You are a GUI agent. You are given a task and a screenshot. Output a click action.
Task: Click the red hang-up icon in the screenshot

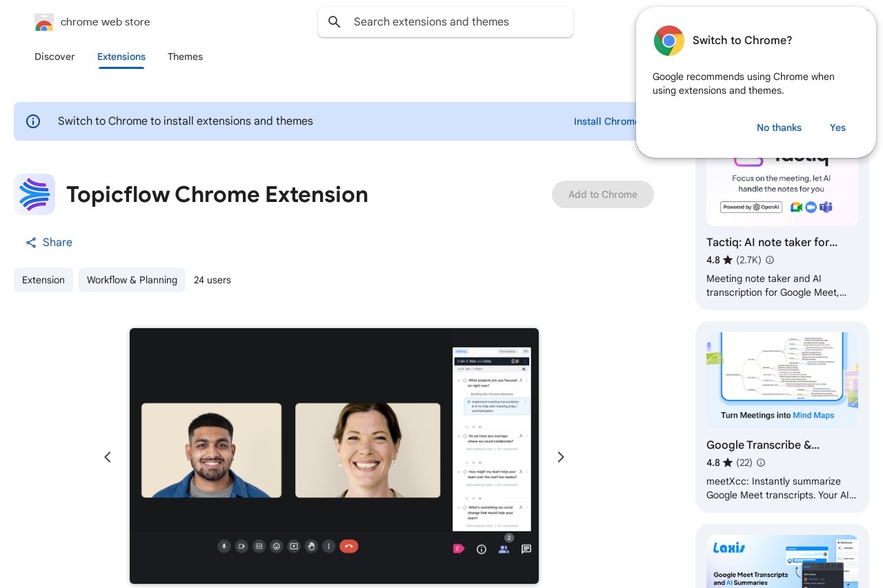pos(348,546)
